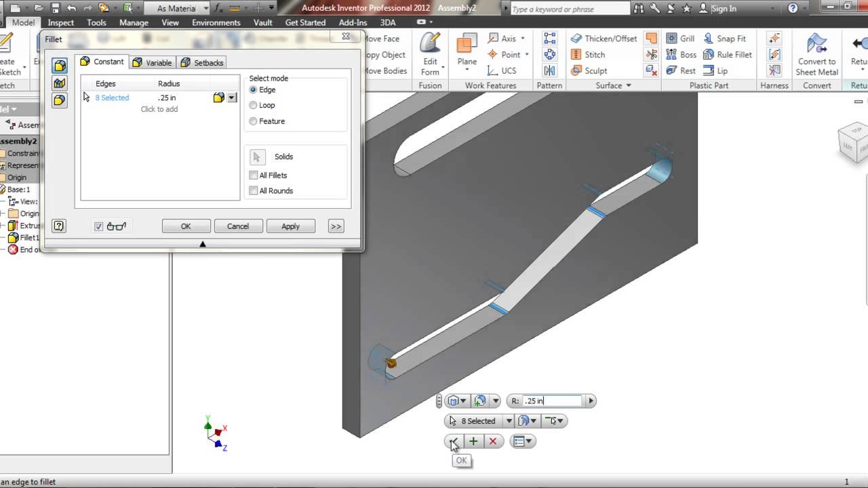Click the 8 Selected edges cell in dialog
Image resolution: width=868 pixels, height=488 pixels.
click(112, 98)
